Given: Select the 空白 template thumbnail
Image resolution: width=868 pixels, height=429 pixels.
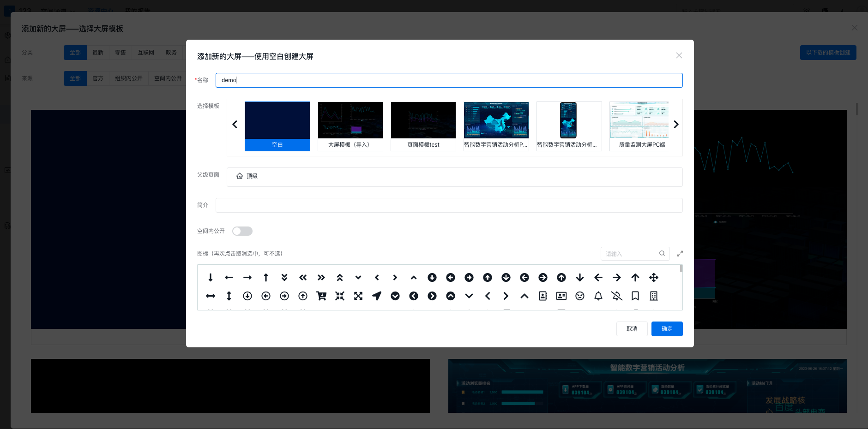Looking at the screenshot, I should [277, 126].
